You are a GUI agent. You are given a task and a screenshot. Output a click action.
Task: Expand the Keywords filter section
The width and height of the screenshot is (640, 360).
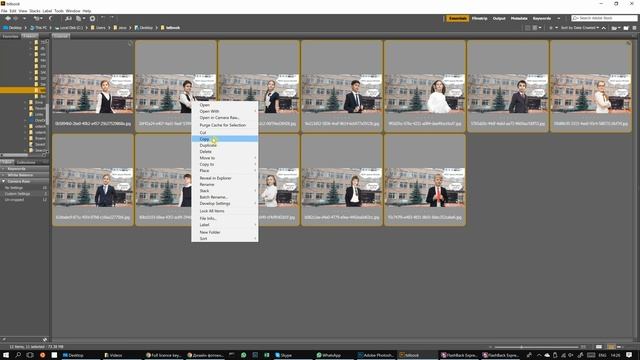(24, 169)
